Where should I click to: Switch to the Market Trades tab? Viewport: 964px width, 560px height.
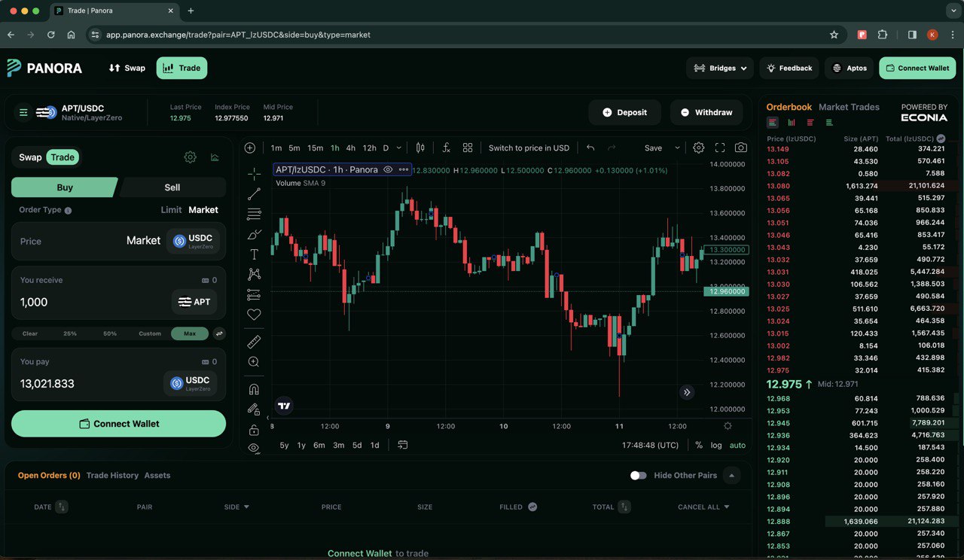tap(849, 107)
